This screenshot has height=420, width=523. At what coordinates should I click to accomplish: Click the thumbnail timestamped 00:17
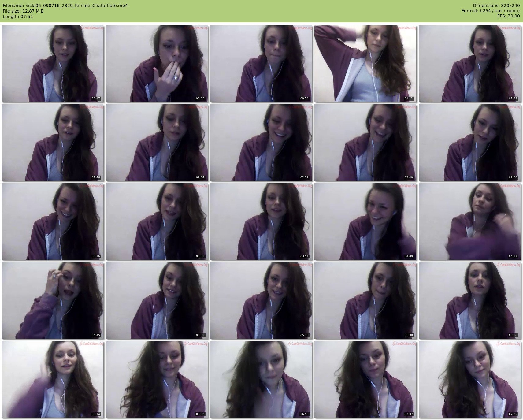[x=52, y=64]
